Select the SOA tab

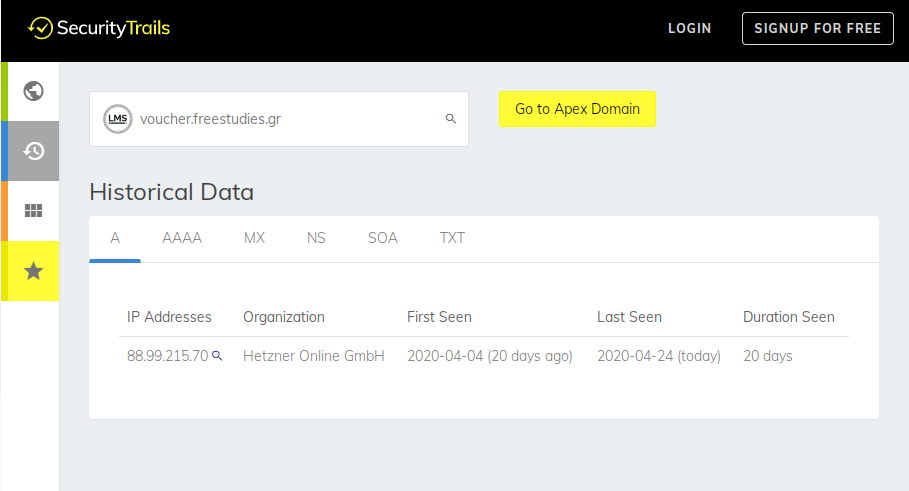tap(383, 238)
